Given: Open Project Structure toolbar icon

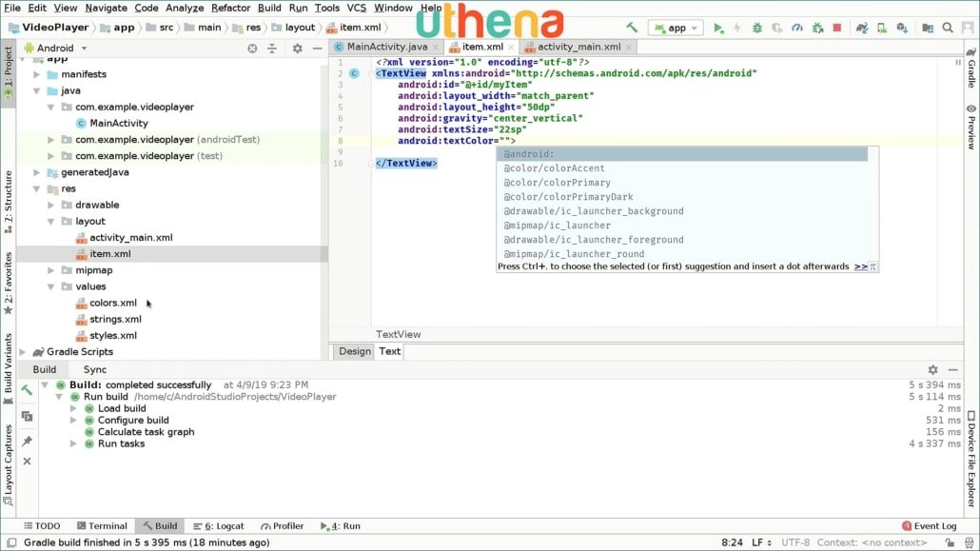Looking at the screenshot, I should tap(928, 28).
